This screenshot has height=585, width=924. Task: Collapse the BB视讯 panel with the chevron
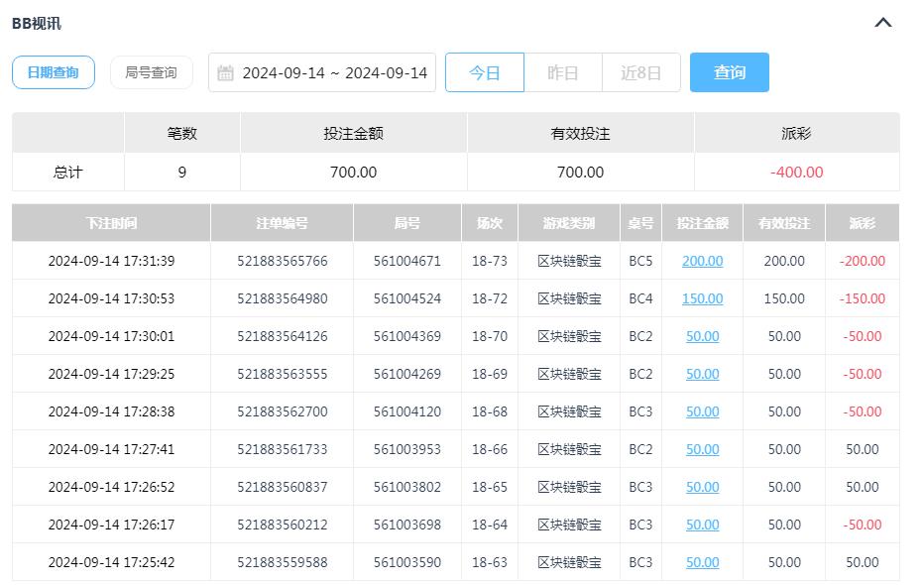point(882,22)
